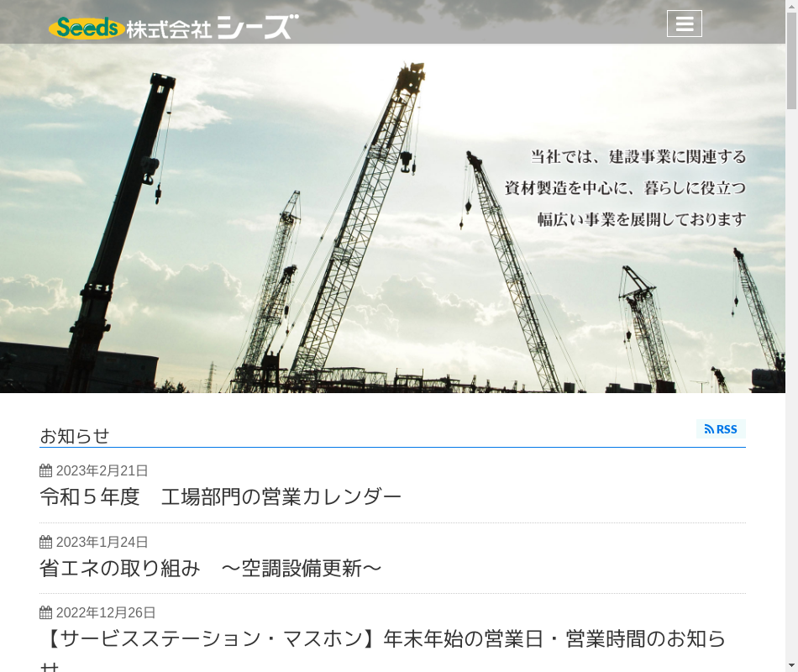
Task: Click the scrollbar down arrow
Action: point(791,666)
